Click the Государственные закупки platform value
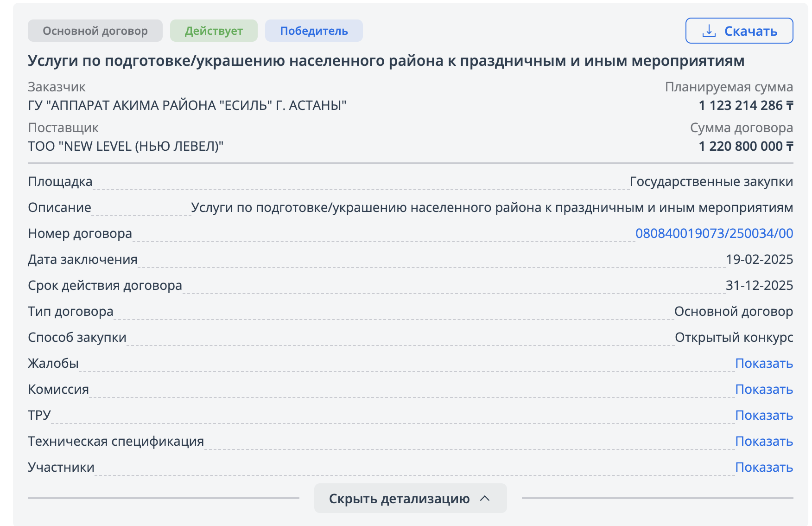Screen dimensions: 812x526 [x=711, y=181]
